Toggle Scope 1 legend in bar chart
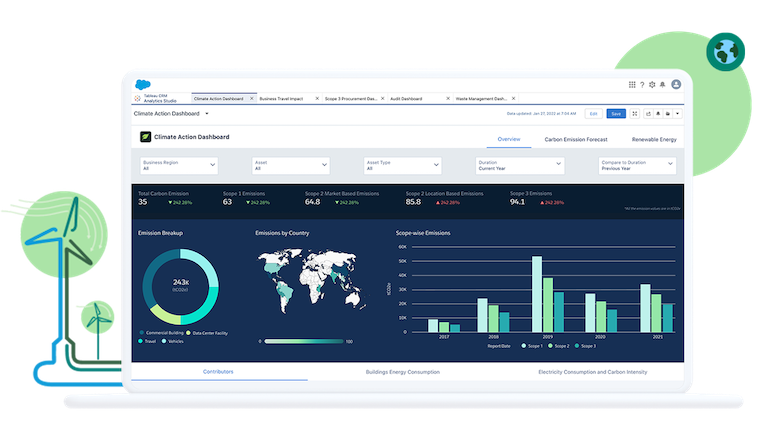The height and width of the screenshot is (432, 768). click(532, 346)
